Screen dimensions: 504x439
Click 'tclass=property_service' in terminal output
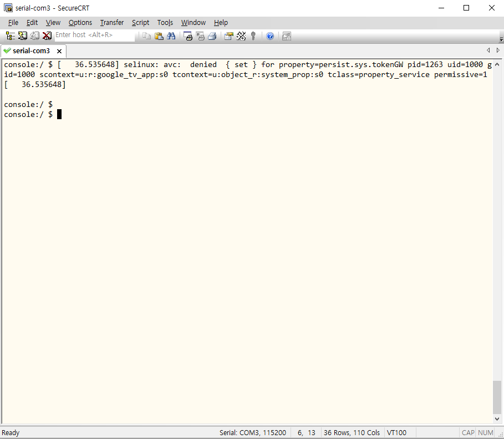coord(378,75)
